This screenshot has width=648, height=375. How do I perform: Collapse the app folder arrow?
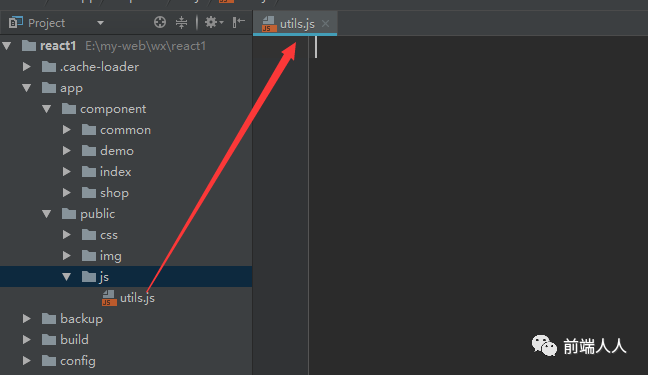coord(26,88)
